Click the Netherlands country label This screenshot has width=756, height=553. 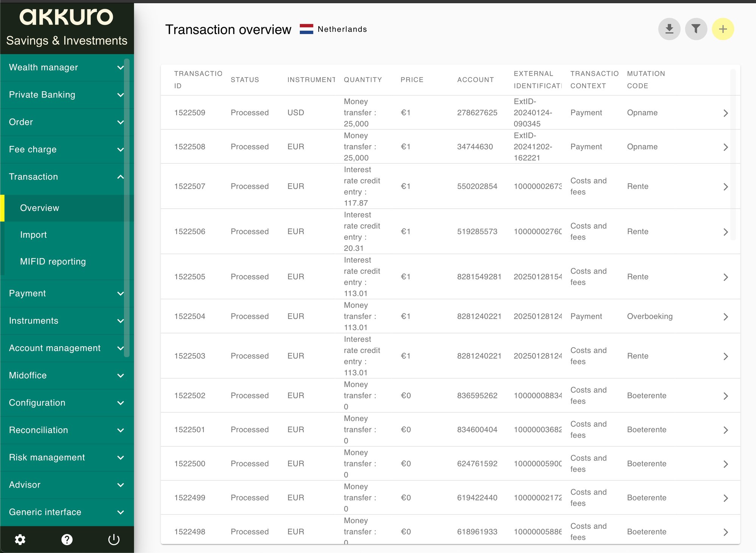(342, 29)
